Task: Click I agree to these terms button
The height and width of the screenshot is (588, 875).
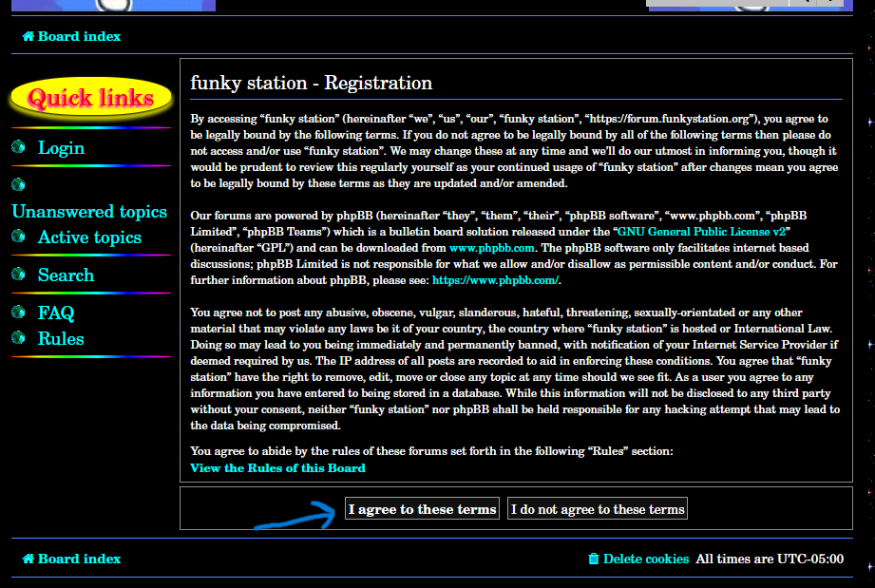Action: [x=422, y=509]
